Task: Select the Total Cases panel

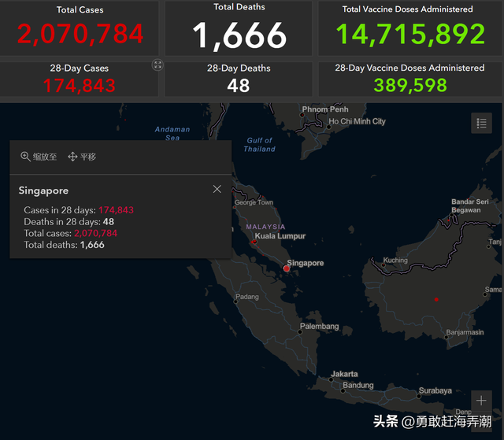Action: tap(80, 28)
